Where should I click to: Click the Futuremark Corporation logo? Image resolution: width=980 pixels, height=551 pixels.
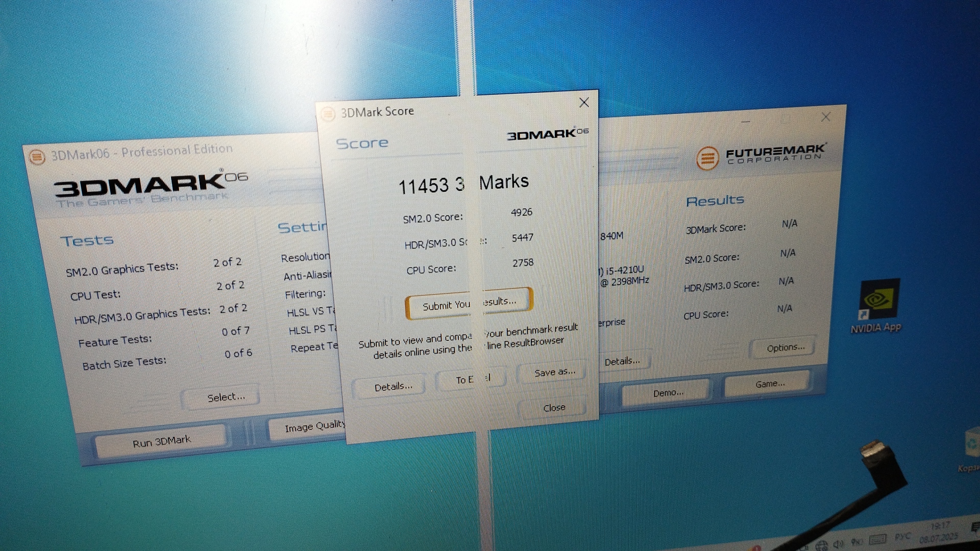[761, 155]
